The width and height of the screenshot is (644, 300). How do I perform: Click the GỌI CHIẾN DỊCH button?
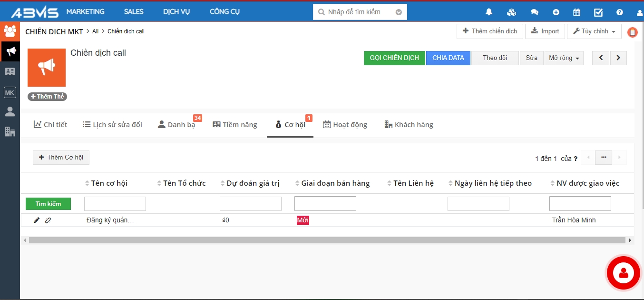tap(394, 58)
